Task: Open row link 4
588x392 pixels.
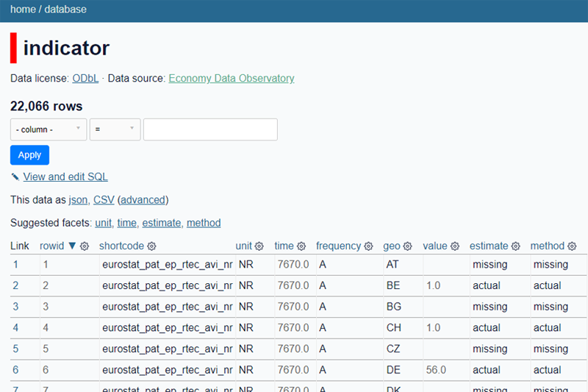Action: [15, 328]
